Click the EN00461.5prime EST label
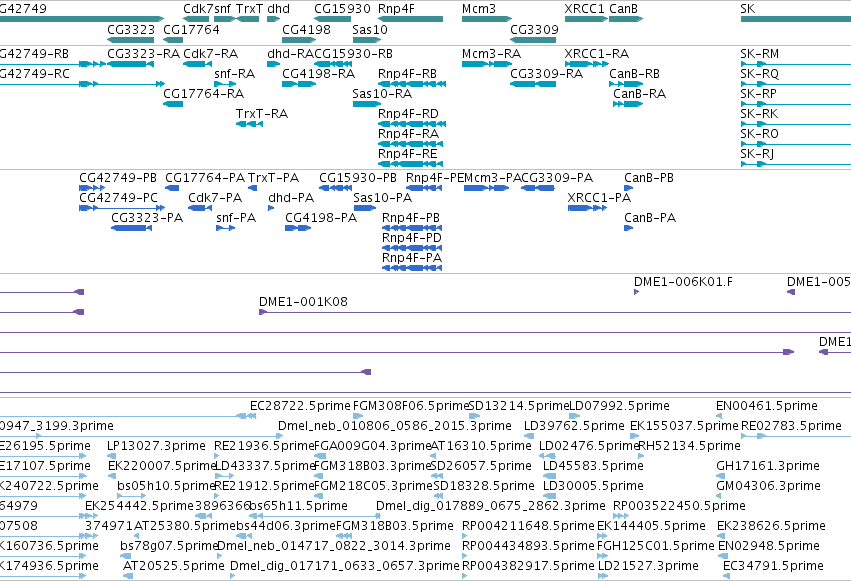851x581 pixels. coord(767,406)
